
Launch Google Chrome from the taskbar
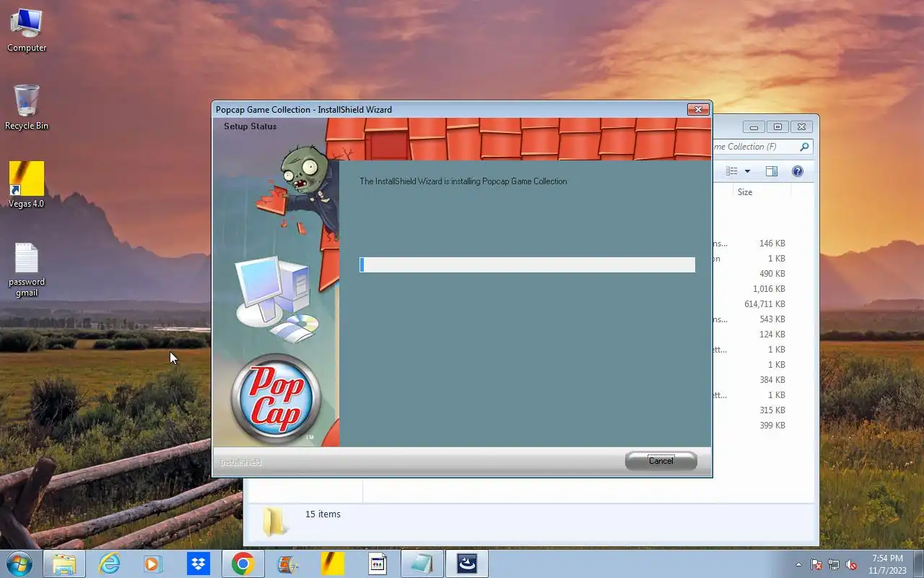[x=243, y=564]
